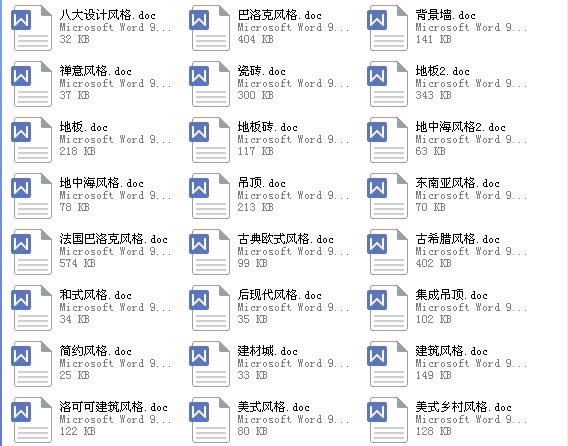Click the file name 禅意风格.doc
The width and height of the screenshot is (568, 446).
click(x=96, y=71)
